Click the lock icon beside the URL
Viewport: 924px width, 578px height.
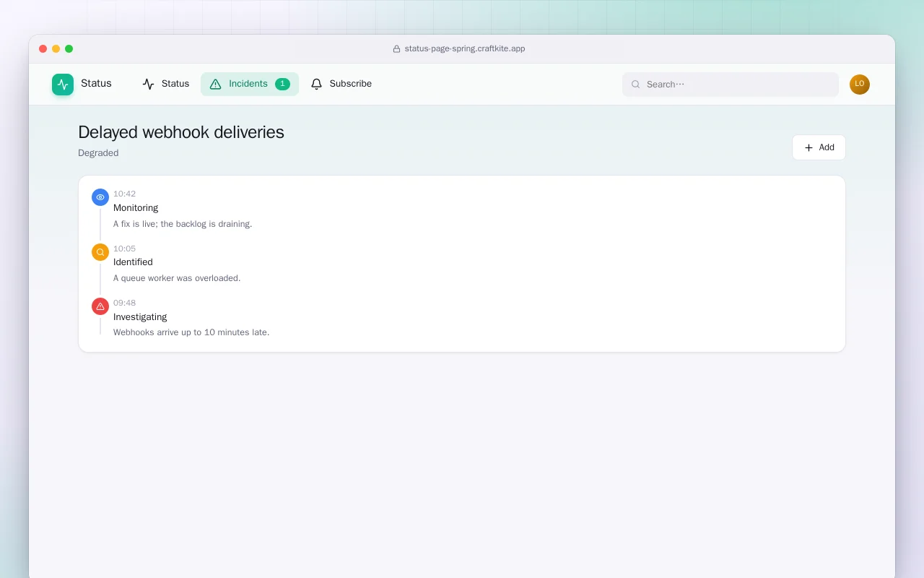[x=396, y=49]
